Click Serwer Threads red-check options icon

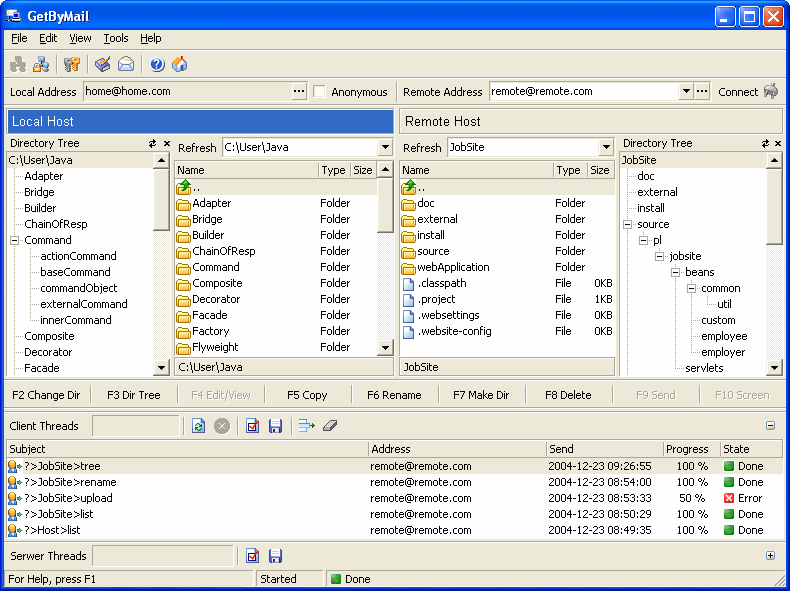click(252, 556)
